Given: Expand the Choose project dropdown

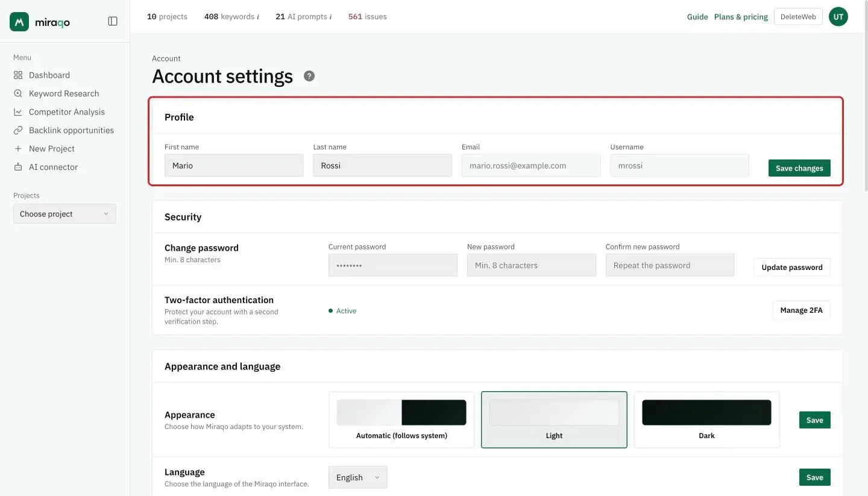Looking at the screenshot, I should 64,214.
